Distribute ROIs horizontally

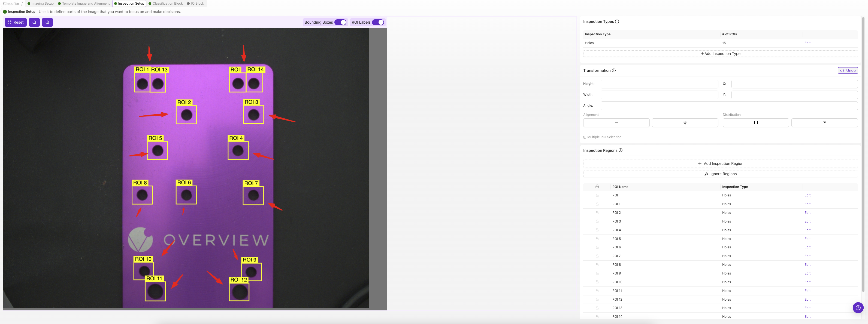[755, 122]
